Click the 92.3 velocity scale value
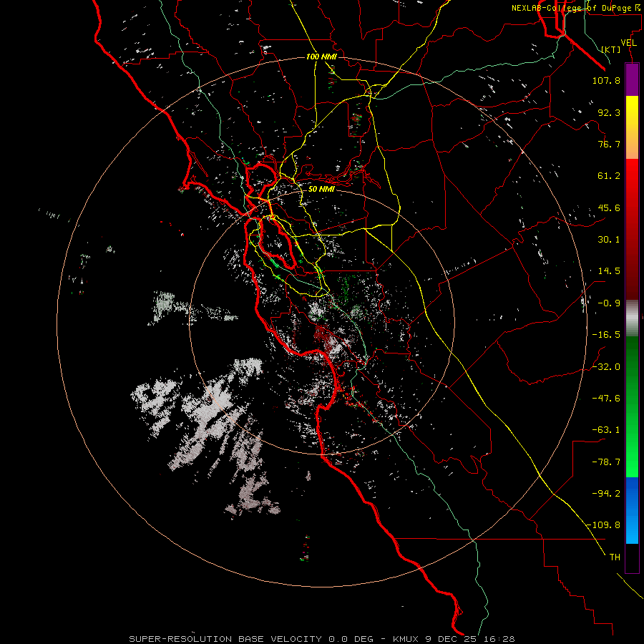 [x=609, y=112]
